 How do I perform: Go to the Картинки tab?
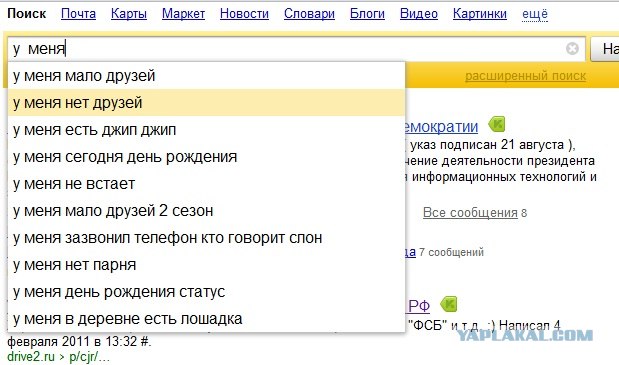[x=480, y=14]
